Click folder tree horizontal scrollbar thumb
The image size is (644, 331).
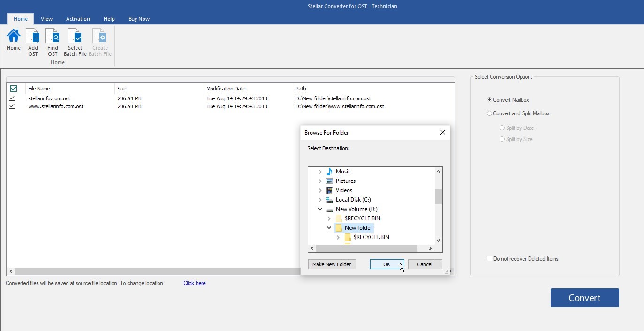(x=366, y=248)
